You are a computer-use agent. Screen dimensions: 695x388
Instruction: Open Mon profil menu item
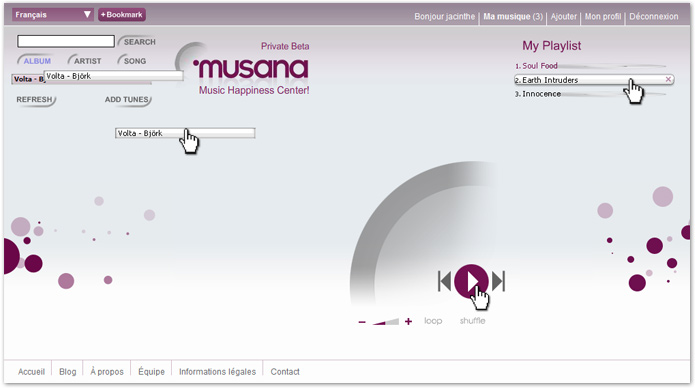point(603,16)
